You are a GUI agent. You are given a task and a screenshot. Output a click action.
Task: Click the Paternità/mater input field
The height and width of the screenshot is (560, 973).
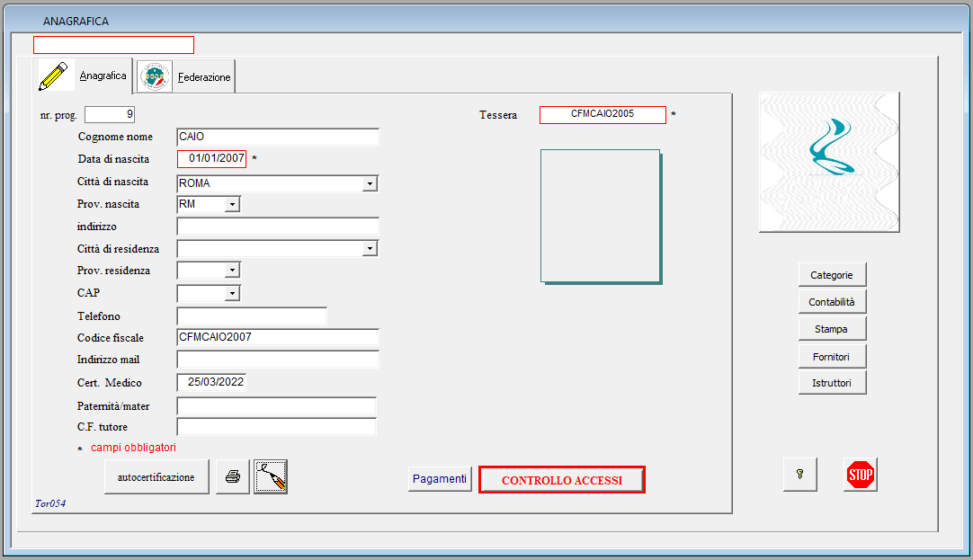pos(277,405)
